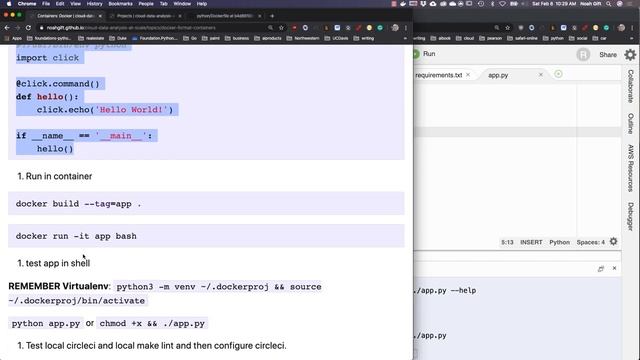640x360 pixels.
Task: Open the Debugger side panel
Action: (631, 216)
